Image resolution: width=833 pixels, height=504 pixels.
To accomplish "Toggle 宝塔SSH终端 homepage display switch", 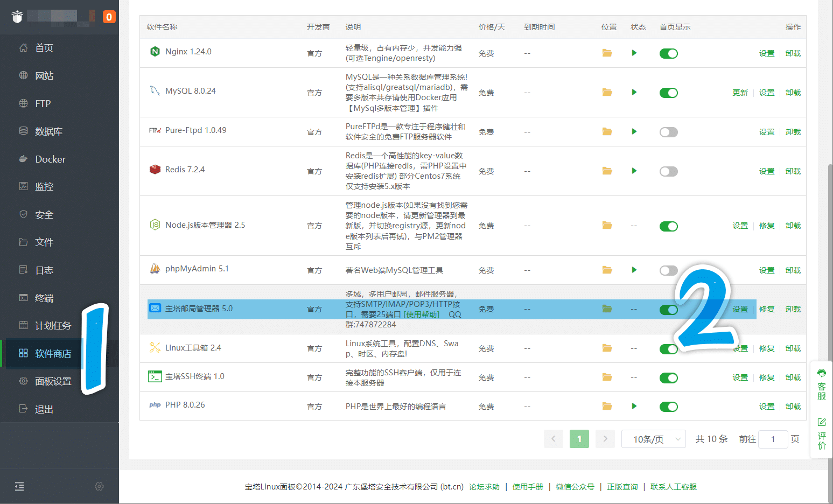I will pos(669,378).
